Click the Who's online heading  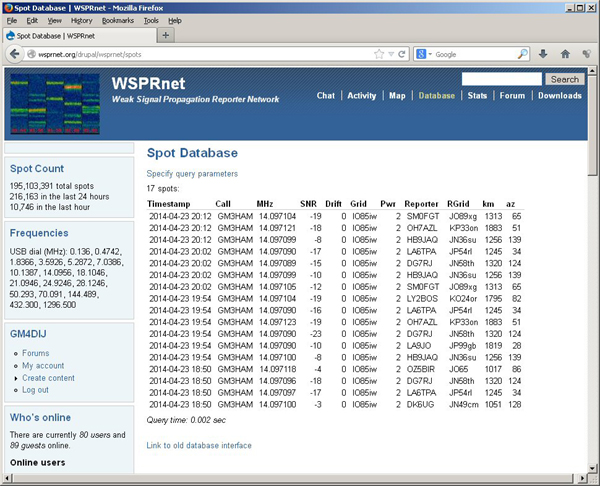40,417
